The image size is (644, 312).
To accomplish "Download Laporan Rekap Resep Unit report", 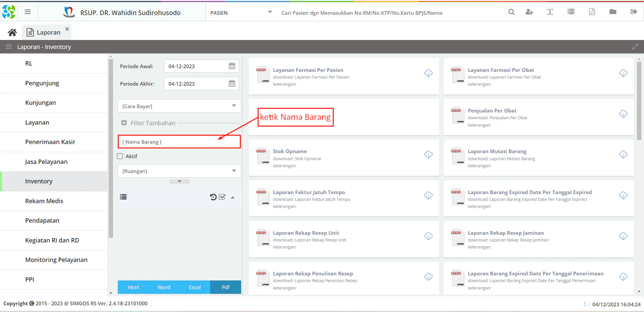I will 428,236.
